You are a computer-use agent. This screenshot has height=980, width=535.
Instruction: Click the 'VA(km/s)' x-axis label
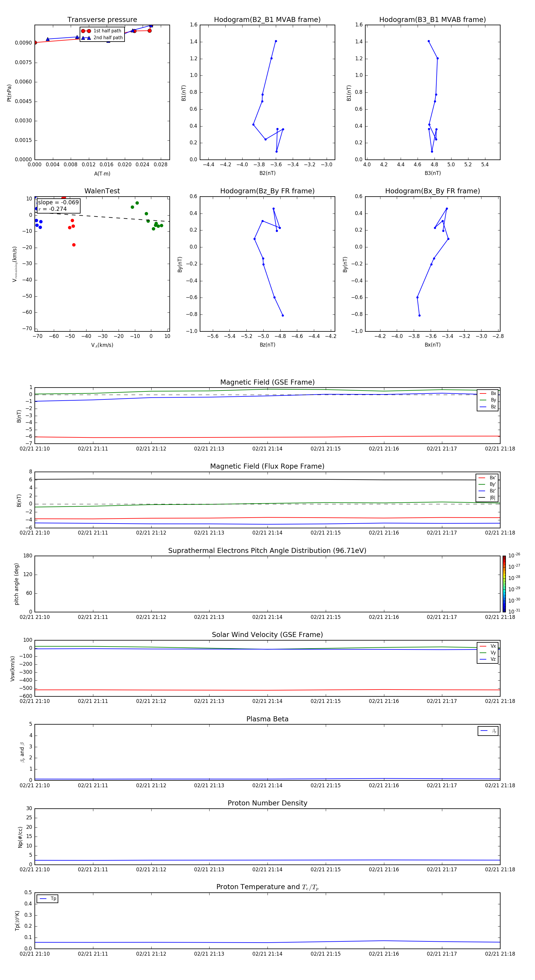pos(102,345)
